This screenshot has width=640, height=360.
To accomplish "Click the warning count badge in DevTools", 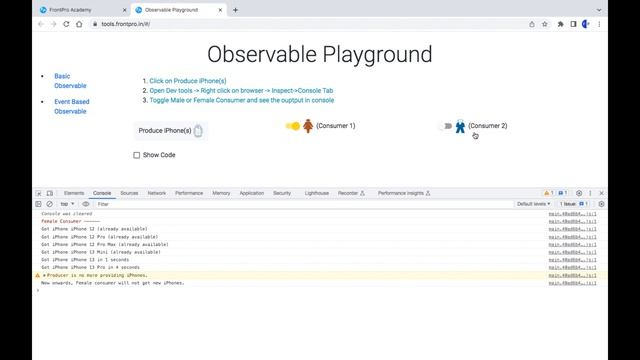I will click(548, 193).
